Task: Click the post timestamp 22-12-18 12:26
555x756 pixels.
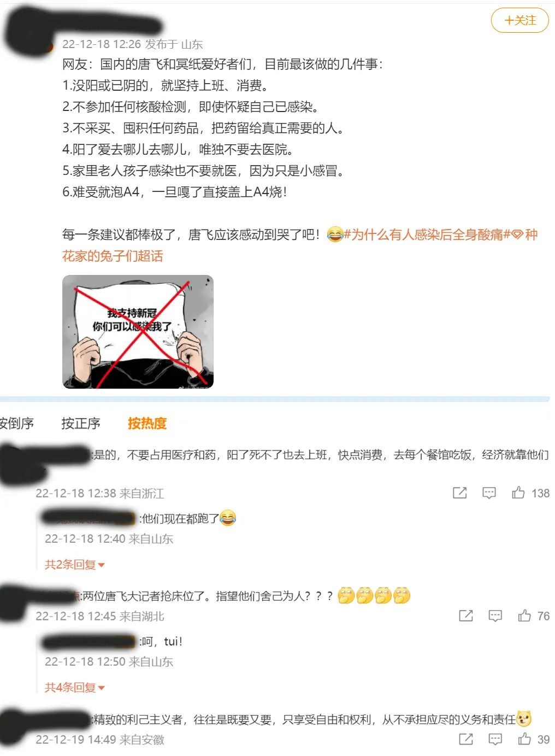Action: 102,44
